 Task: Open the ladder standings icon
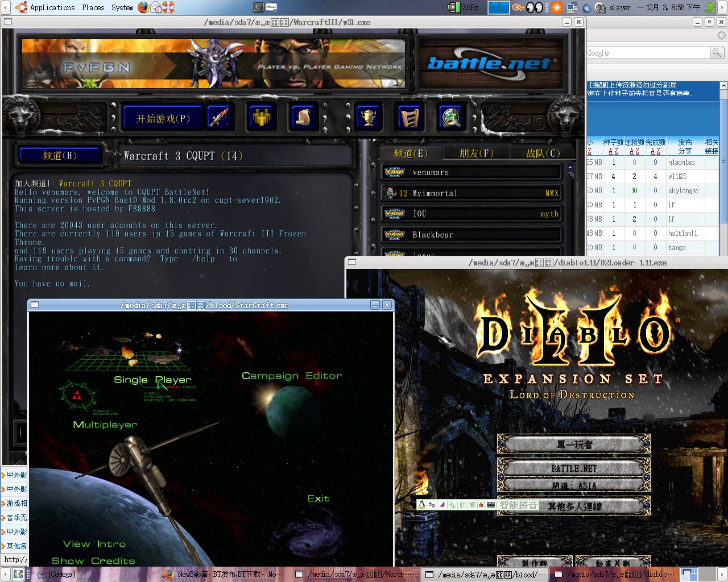click(409, 118)
